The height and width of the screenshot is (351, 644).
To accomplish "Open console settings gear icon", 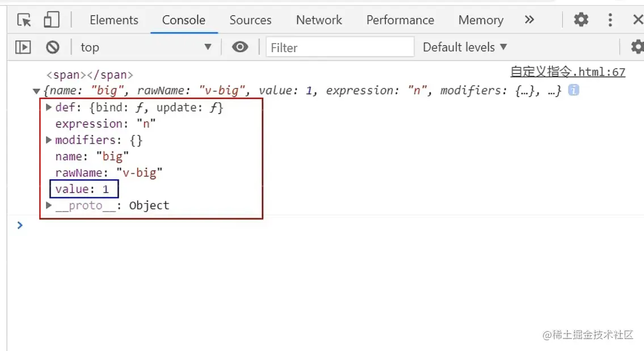I will [637, 47].
